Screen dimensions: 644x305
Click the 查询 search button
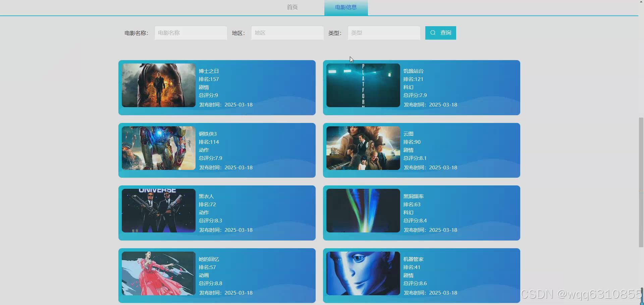tap(440, 33)
